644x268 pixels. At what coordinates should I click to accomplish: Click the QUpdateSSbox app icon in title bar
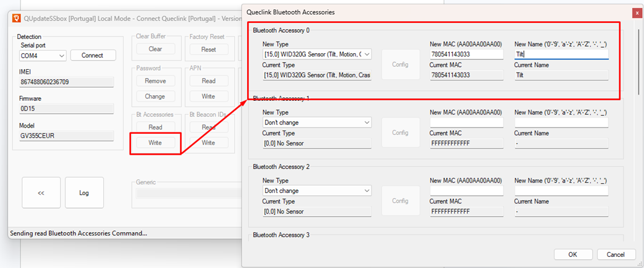(x=17, y=18)
